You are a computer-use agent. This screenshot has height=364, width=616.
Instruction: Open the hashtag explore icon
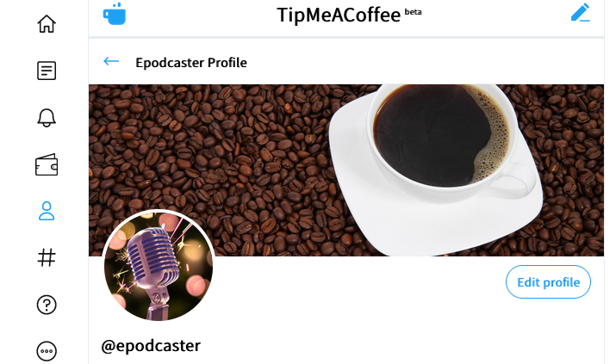coord(47,257)
